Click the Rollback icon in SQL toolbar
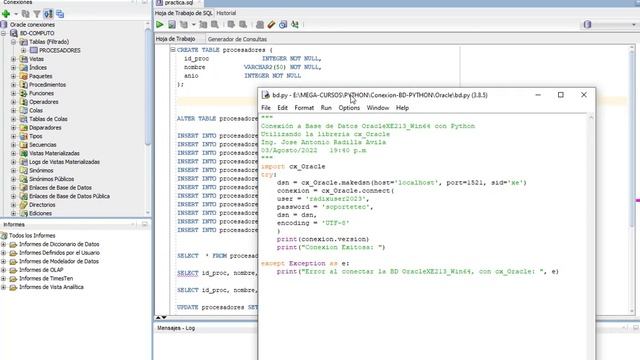Screen dimensions: 640x360 tap(243, 24)
